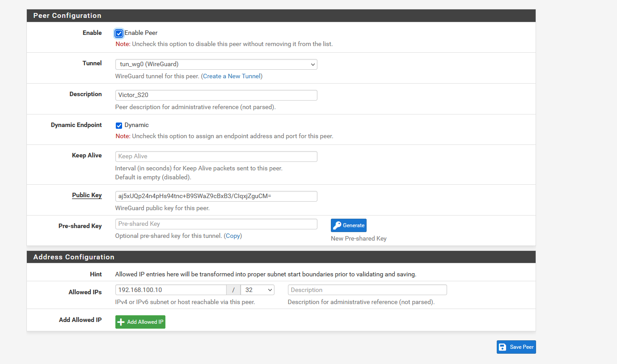Screen dimensions: 617x364
Task: Click the Address Configuration section header
Action: click(281, 257)
